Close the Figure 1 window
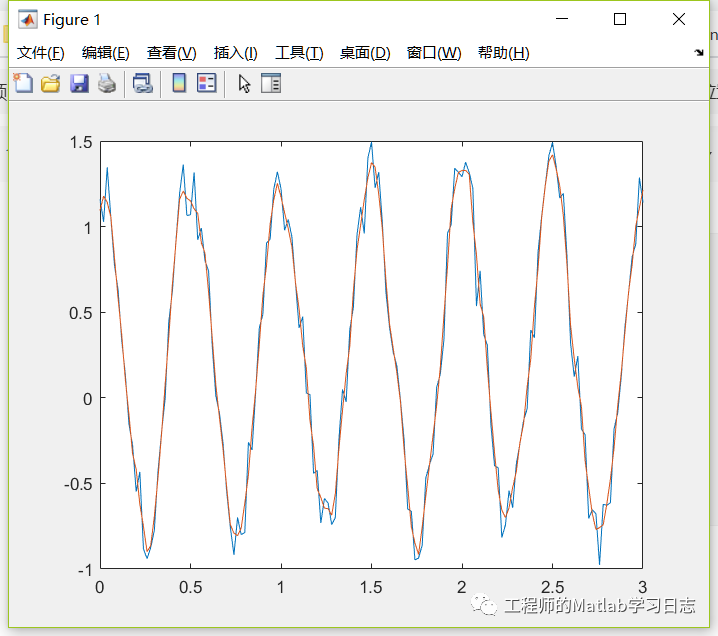This screenshot has width=718, height=636. (679, 19)
